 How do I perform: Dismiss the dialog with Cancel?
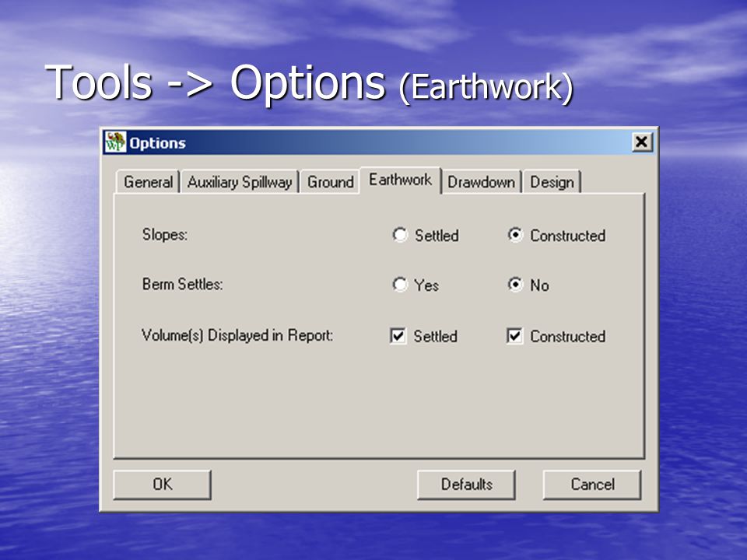point(592,485)
